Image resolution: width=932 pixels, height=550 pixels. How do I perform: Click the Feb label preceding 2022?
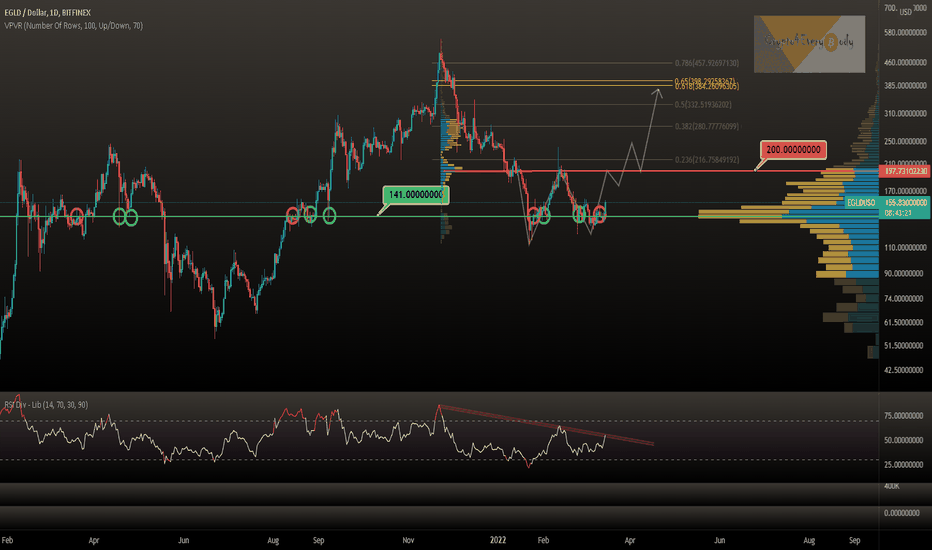(7, 540)
